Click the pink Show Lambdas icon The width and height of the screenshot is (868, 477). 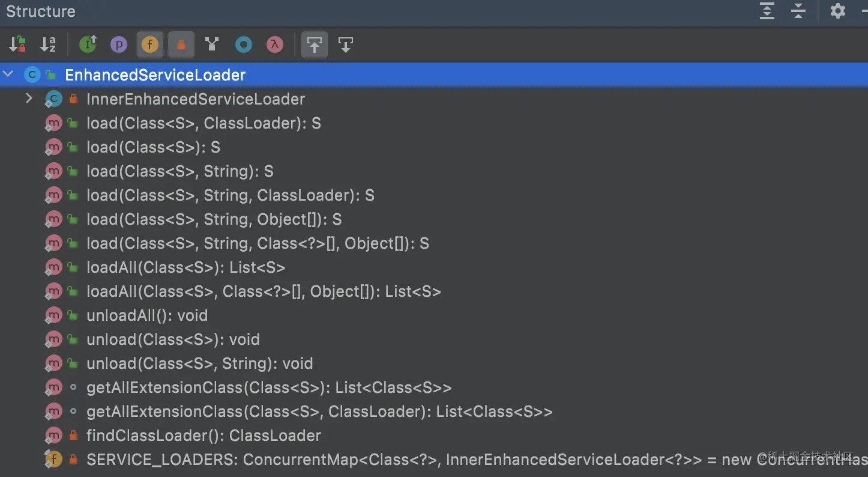pos(274,44)
